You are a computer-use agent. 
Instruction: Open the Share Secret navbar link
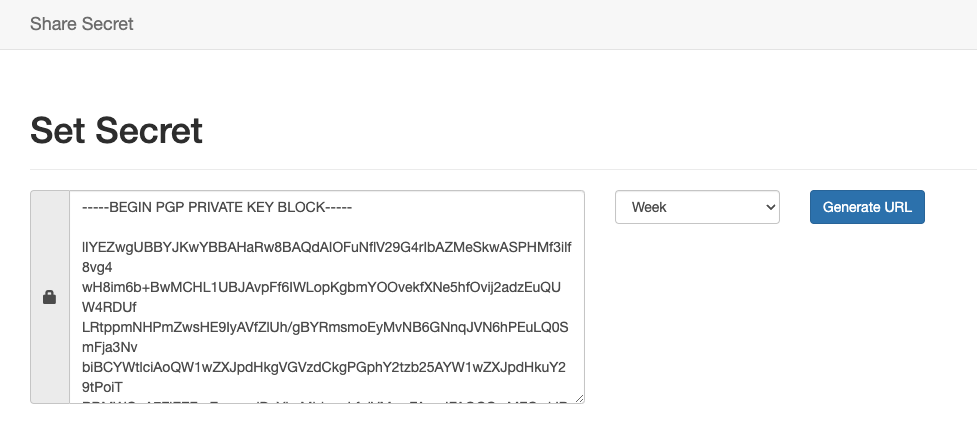click(81, 24)
